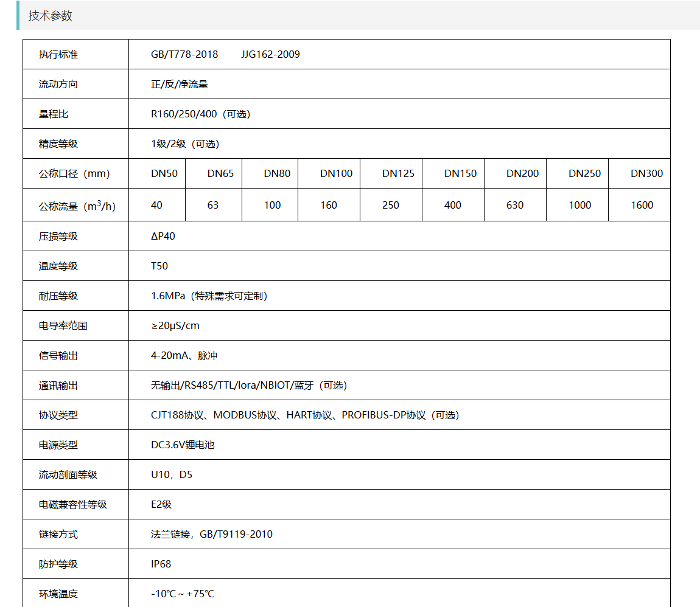Click the 通讯输出 row label
The image size is (700, 607).
(x=58, y=385)
